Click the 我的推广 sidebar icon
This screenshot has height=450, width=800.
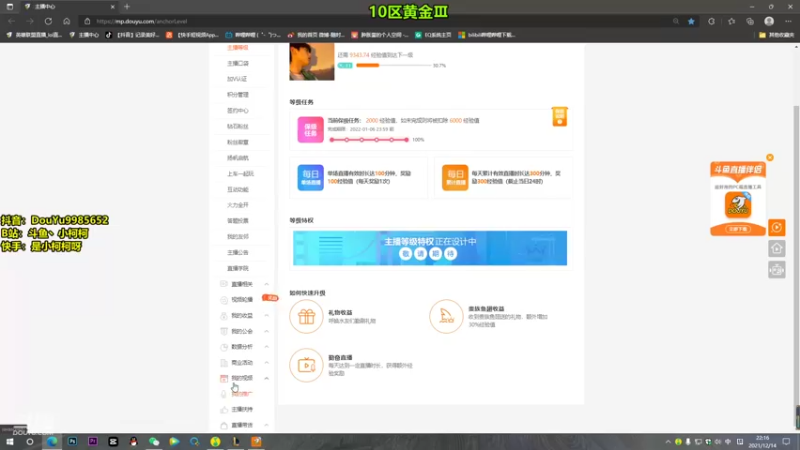pos(223,394)
